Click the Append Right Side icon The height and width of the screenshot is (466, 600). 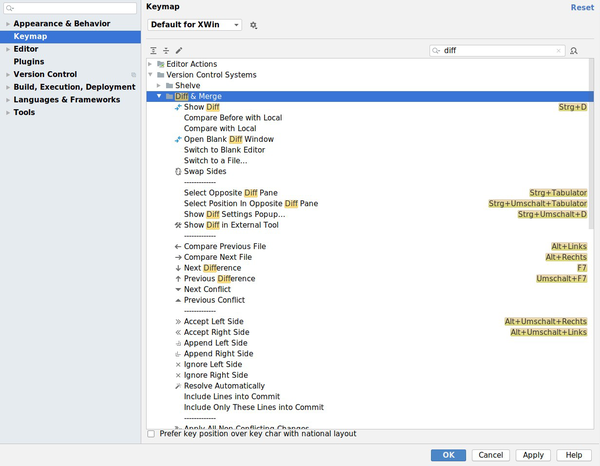(178, 354)
